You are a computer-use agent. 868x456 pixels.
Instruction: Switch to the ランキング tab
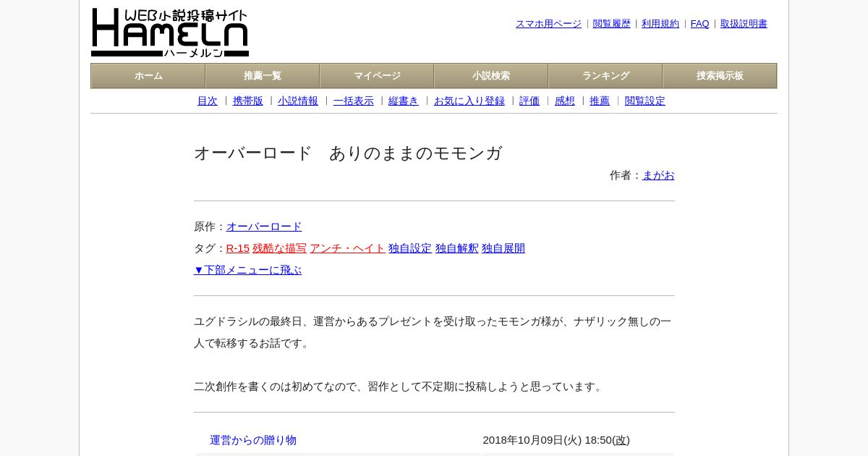(x=605, y=76)
